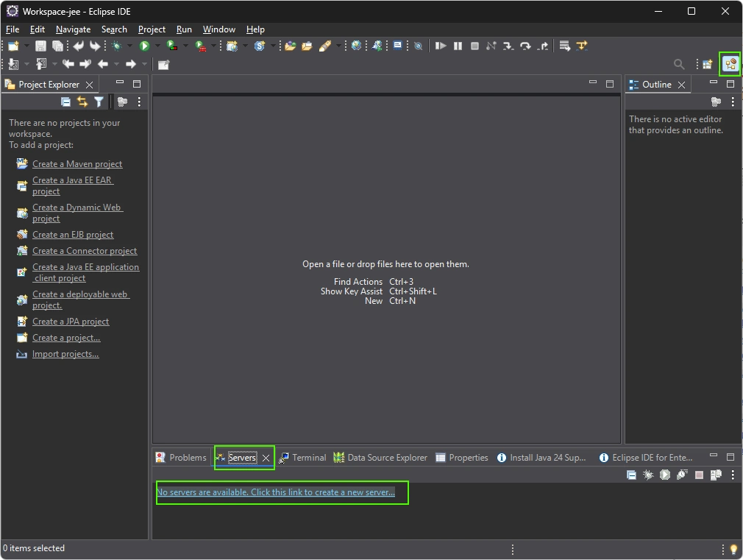Click the New Dynamic Web Project icon

pyautogui.click(x=232, y=46)
